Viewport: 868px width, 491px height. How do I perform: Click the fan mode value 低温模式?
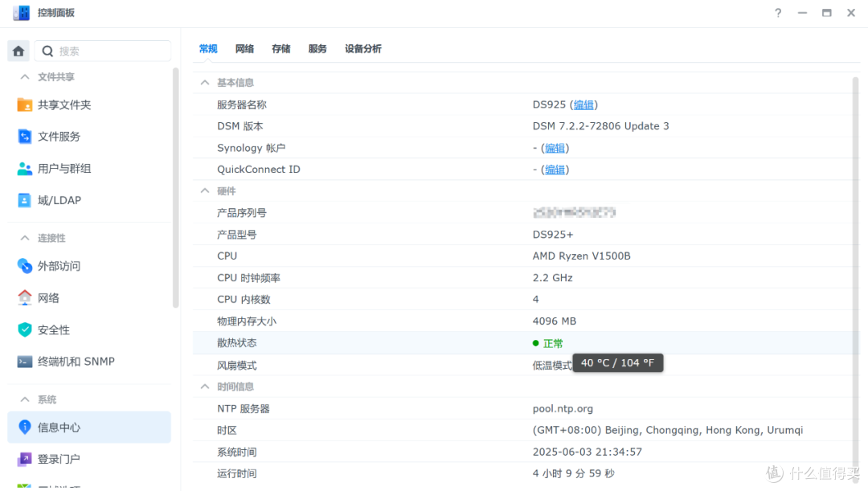point(552,366)
